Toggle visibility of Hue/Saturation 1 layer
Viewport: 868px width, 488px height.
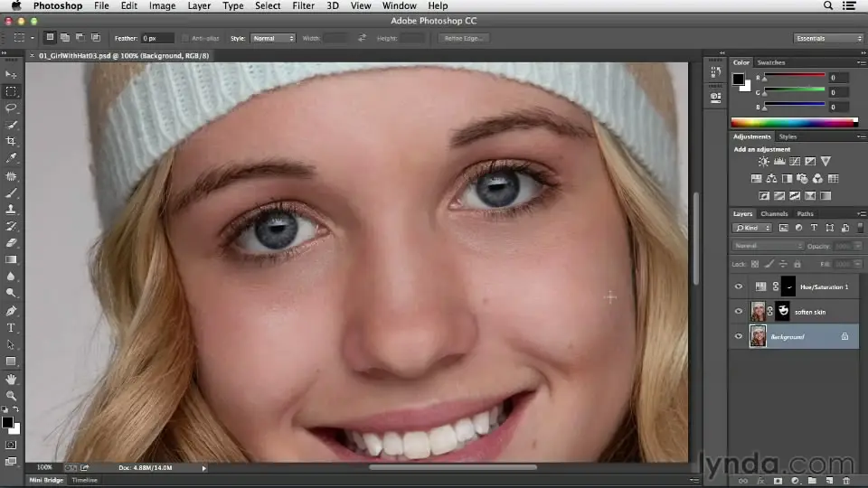(x=739, y=286)
